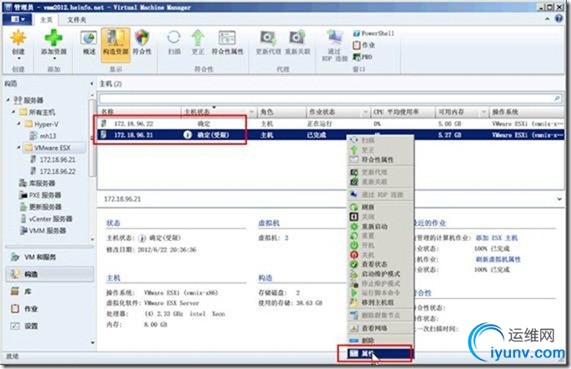This screenshot has width=571, height=369.
Task: Click the 更正 green arrow in ribbon
Action: coord(198,38)
